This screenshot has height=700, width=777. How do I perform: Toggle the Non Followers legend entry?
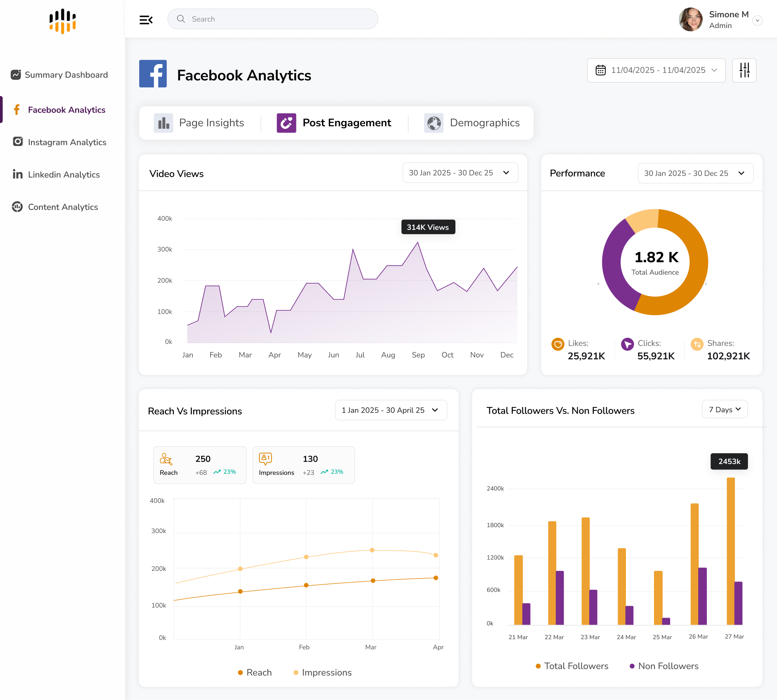point(664,666)
